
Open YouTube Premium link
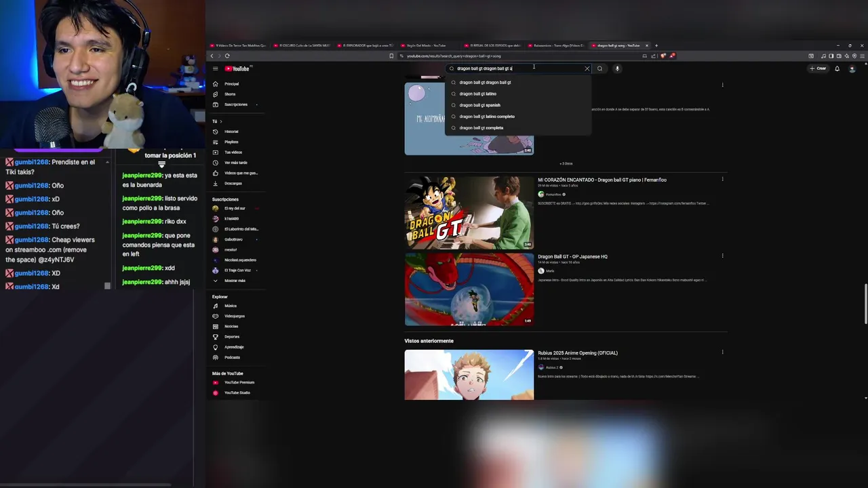click(239, 382)
